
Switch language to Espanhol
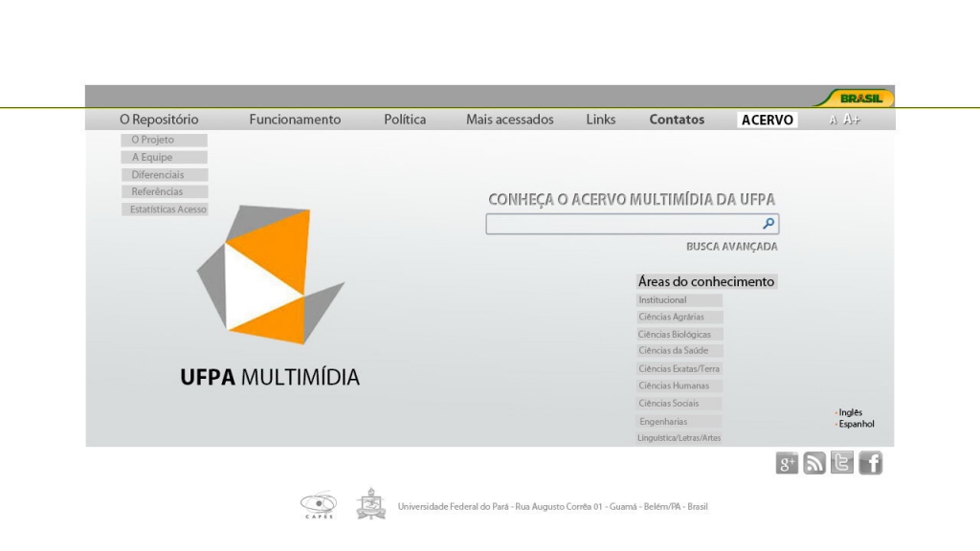[856, 424]
